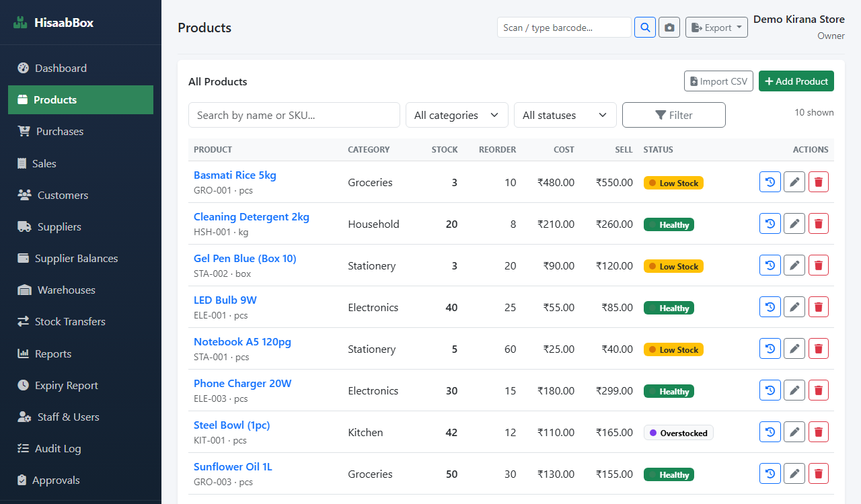Click the Import CSV button
Screen dimensions: 861x504
(x=718, y=81)
